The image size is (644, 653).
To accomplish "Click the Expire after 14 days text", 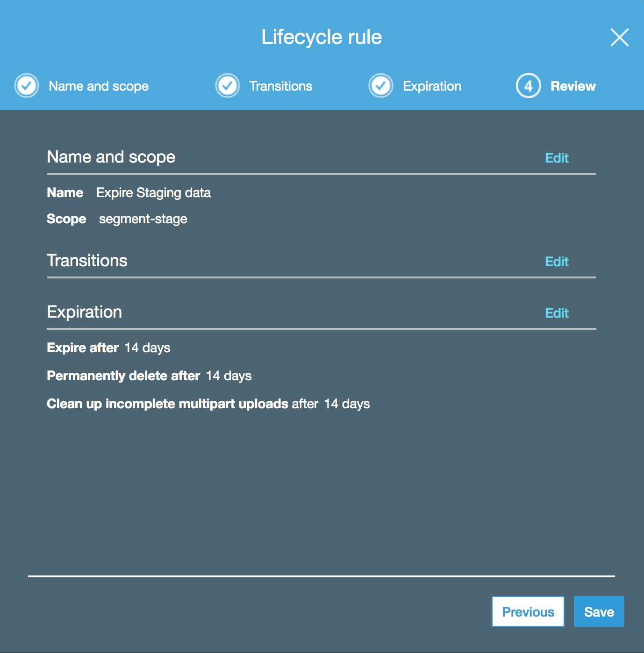I will (x=108, y=348).
